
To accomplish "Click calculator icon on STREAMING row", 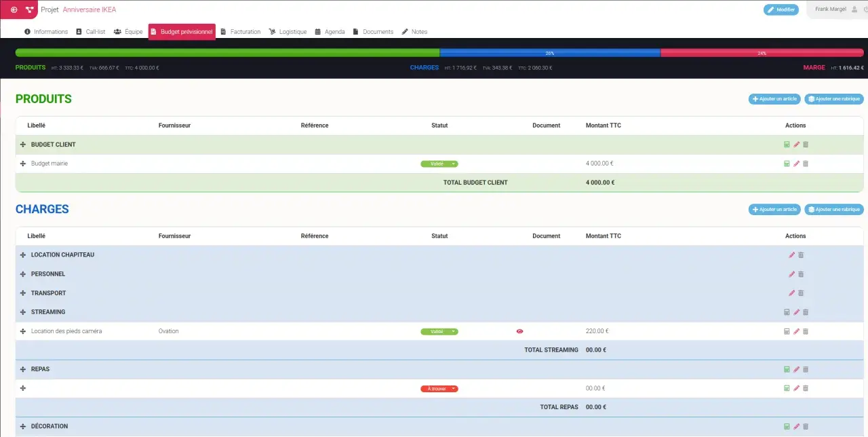I will (787, 312).
